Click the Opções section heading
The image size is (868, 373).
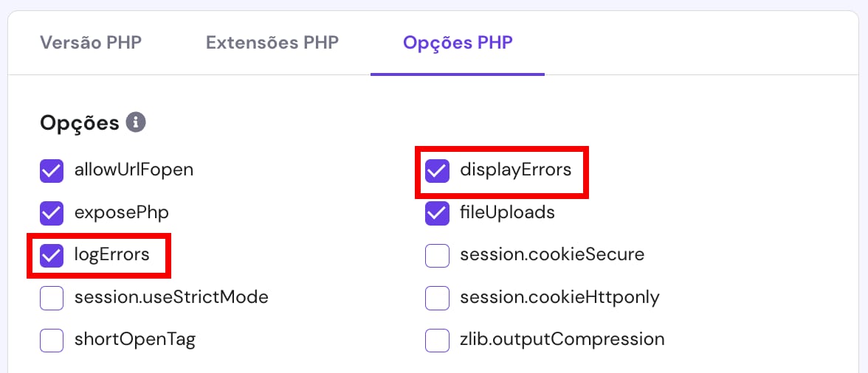coord(80,122)
